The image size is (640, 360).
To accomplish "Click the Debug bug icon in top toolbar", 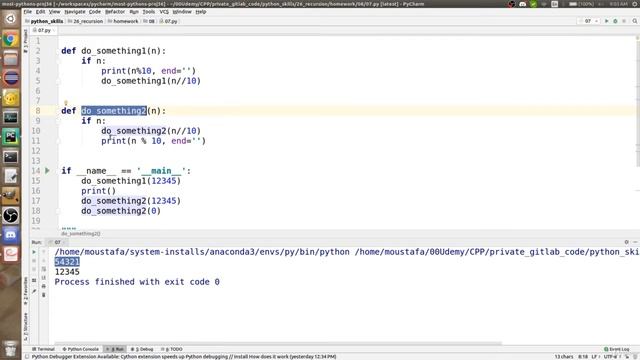I will (615, 21).
